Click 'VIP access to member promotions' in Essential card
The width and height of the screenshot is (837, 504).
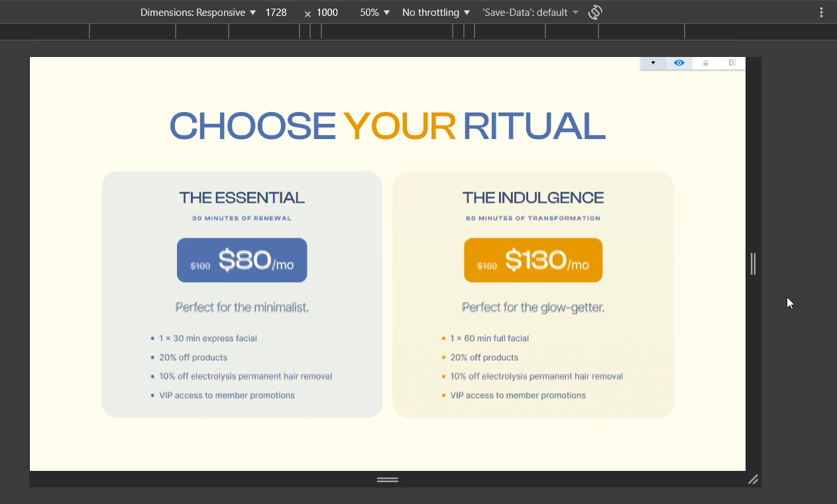[227, 395]
